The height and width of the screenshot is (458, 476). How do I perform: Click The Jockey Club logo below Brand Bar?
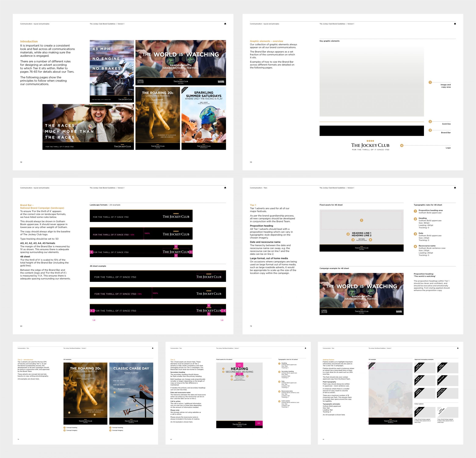[370, 145]
